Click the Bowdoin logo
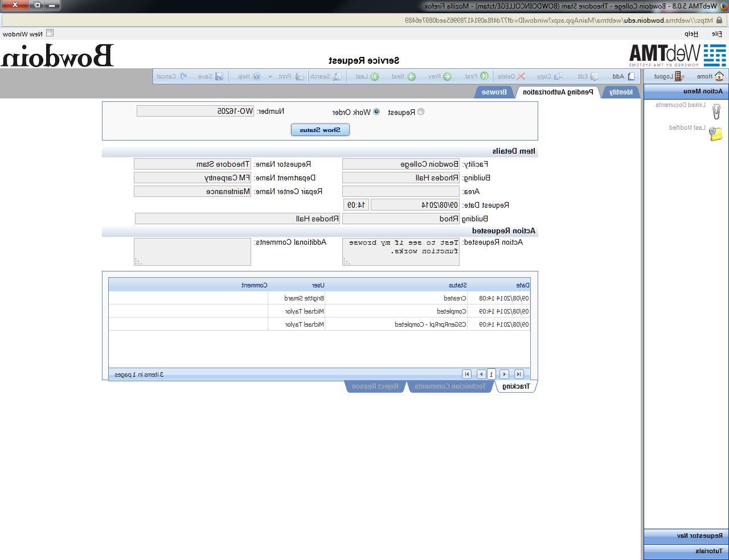Image resolution: width=729 pixels, height=560 pixels. pos(57,56)
